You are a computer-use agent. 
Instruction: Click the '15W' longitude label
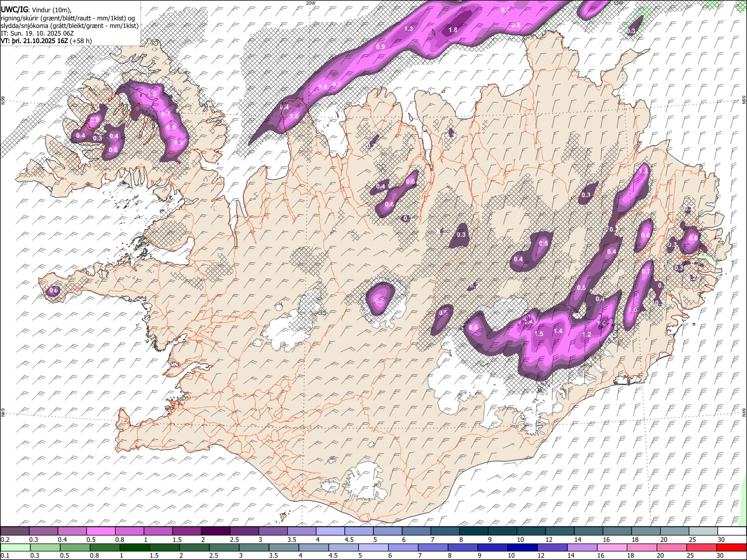tap(619, 3)
